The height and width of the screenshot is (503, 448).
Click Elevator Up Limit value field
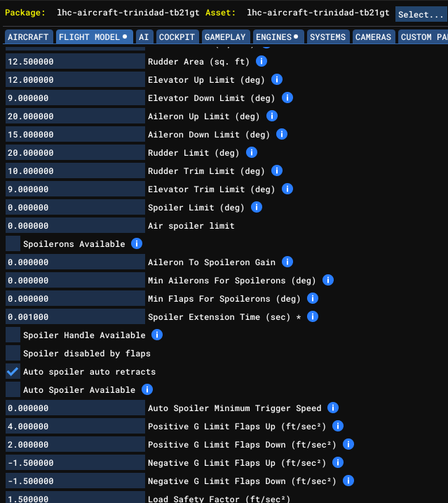pyautogui.click(x=75, y=79)
